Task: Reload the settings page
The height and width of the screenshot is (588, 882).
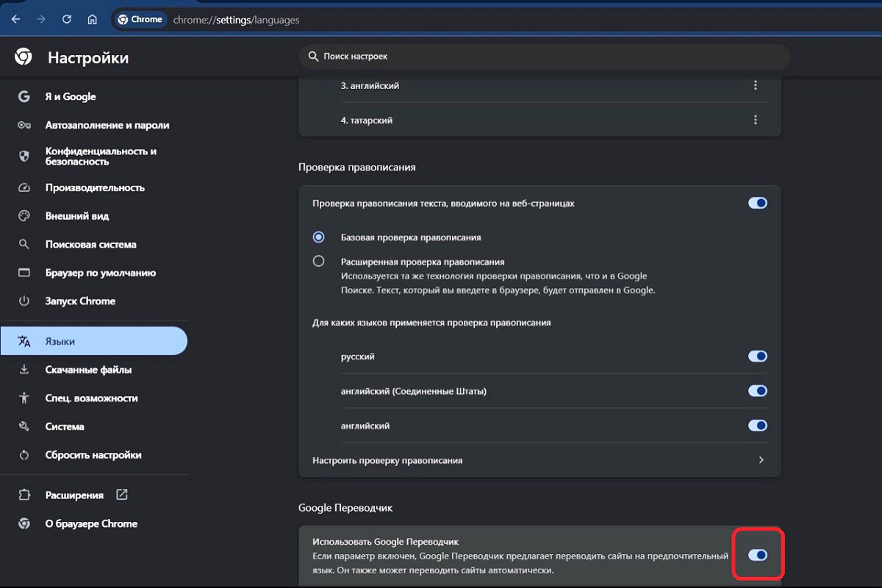Action: 66,20
